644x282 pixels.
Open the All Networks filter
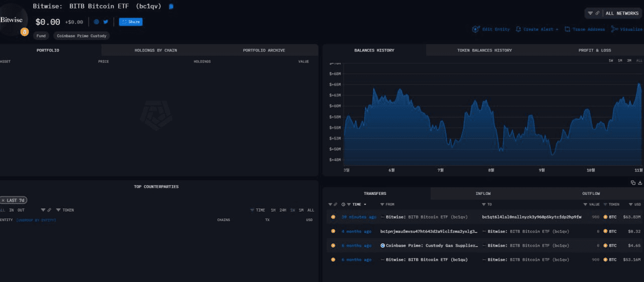[613, 13]
